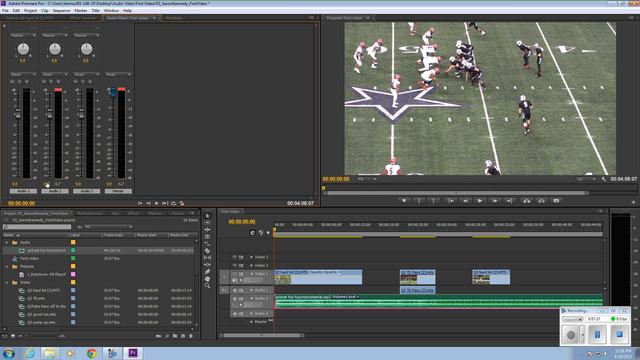Select the Zoom magnifier tool
The height and width of the screenshot is (360, 640).
(x=207, y=285)
